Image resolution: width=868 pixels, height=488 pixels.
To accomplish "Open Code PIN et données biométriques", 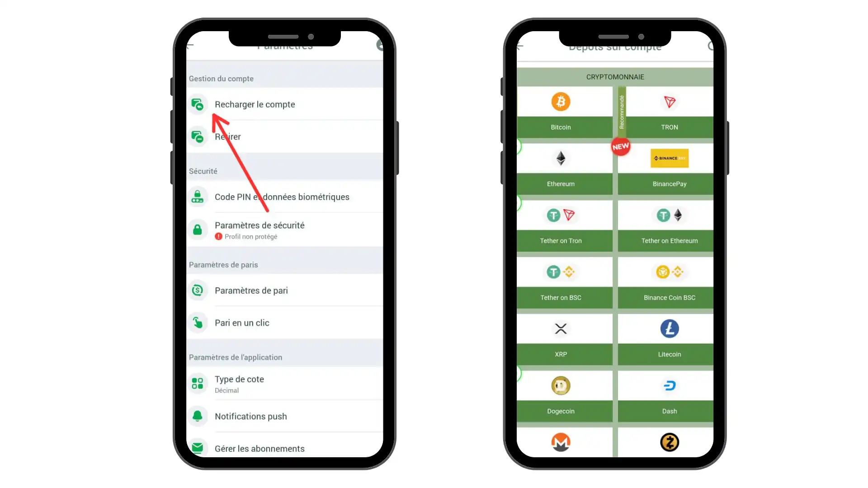I will (x=282, y=197).
